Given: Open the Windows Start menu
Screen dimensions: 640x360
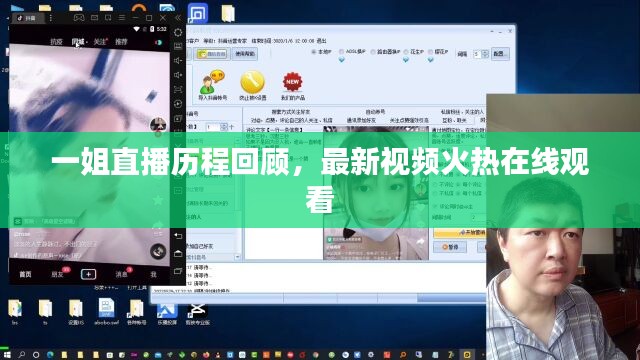Looking at the screenshot, I should tap(7, 355).
